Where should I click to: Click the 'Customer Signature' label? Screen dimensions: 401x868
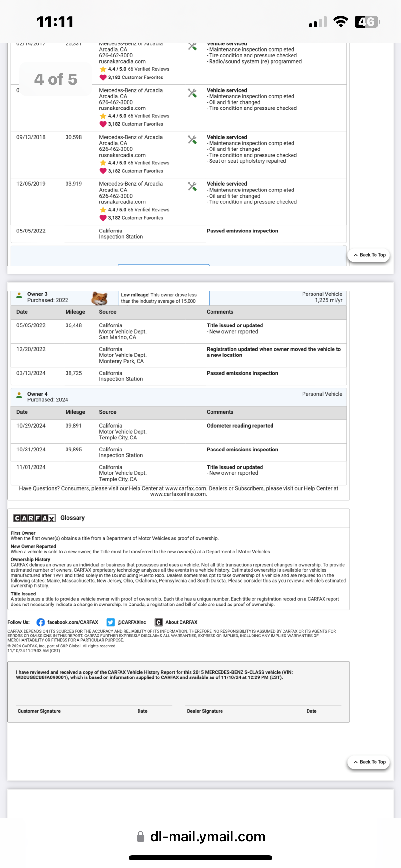(x=39, y=711)
